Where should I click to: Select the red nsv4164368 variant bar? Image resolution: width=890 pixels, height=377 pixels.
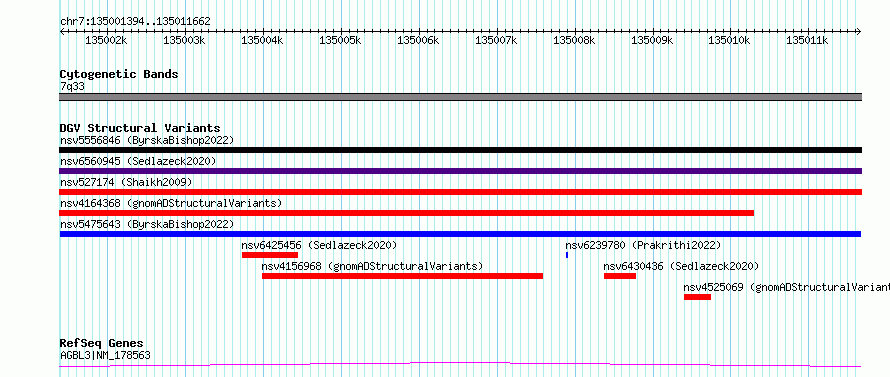(x=407, y=213)
